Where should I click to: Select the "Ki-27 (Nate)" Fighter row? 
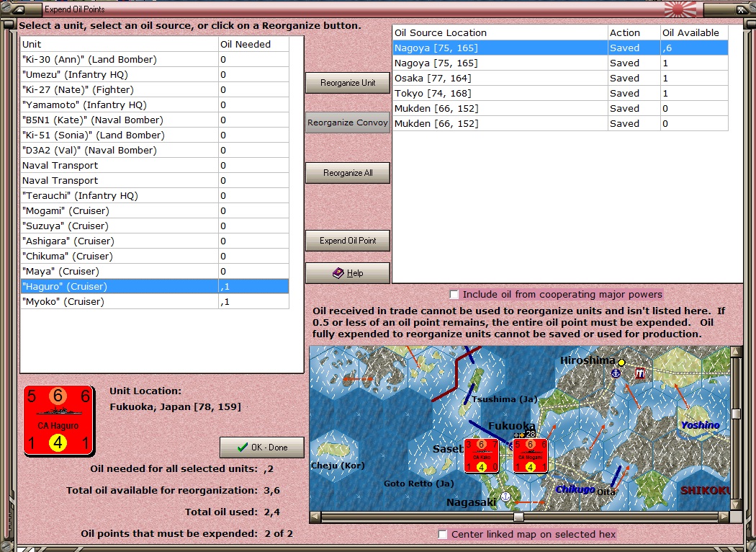[155, 90]
